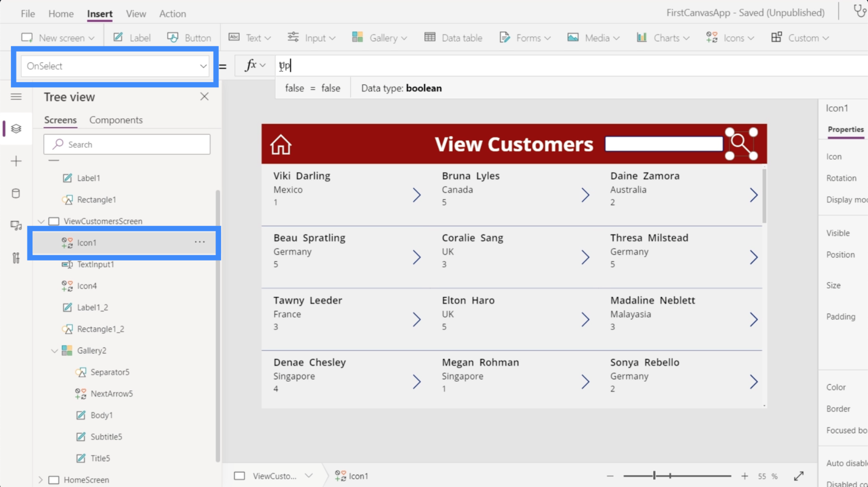Click the canvas search text input
Viewport: 868px width, 487px height.
(x=664, y=144)
